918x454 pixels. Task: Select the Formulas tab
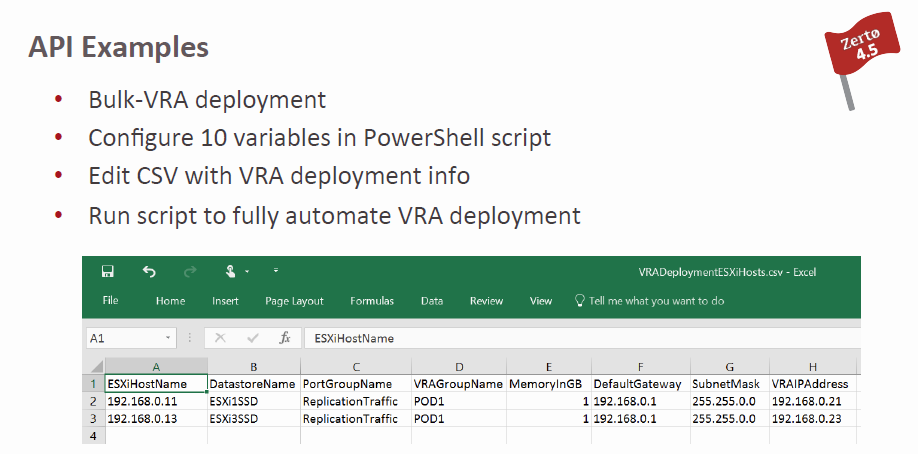click(x=372, y=301)
